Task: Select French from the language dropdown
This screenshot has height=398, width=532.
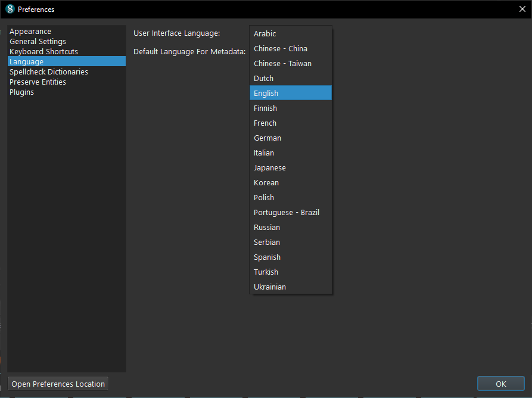Action: 265,123
